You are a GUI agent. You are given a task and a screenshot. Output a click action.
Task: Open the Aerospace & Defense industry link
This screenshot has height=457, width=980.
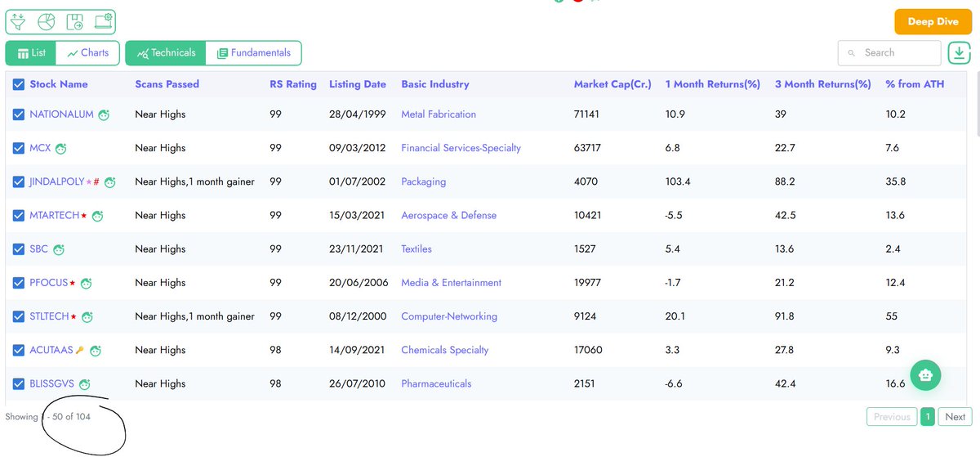pos(449,215)
